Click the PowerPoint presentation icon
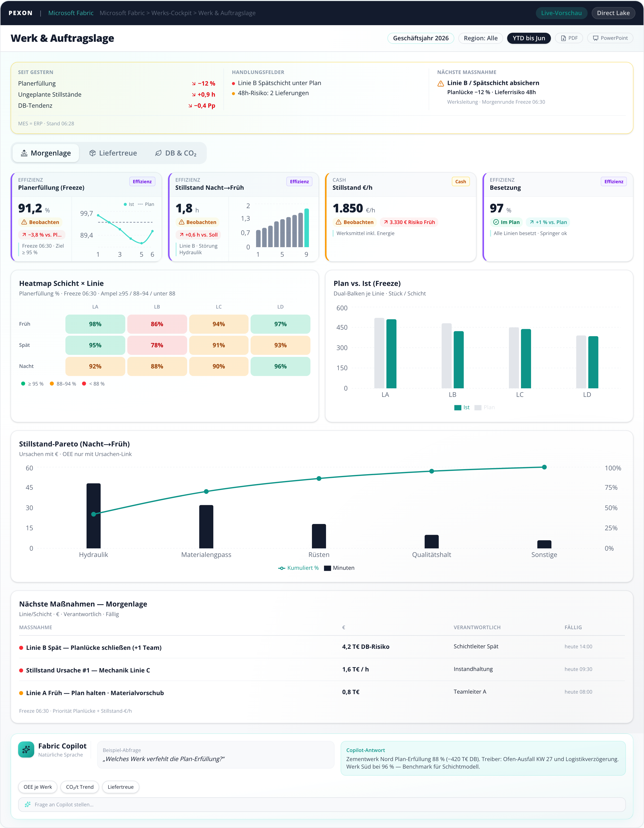644x828 pixels. pyautogui.click(x=595, y=38)
